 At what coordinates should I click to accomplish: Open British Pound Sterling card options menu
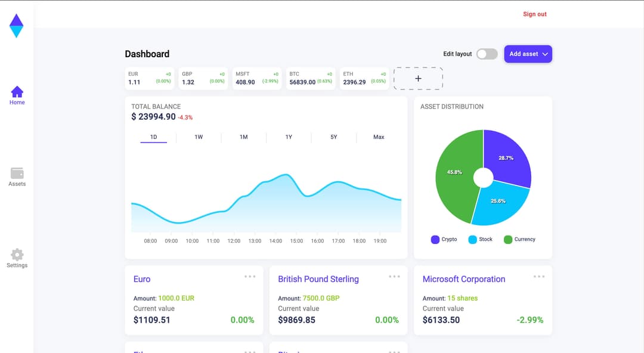[x=394, y=277]
